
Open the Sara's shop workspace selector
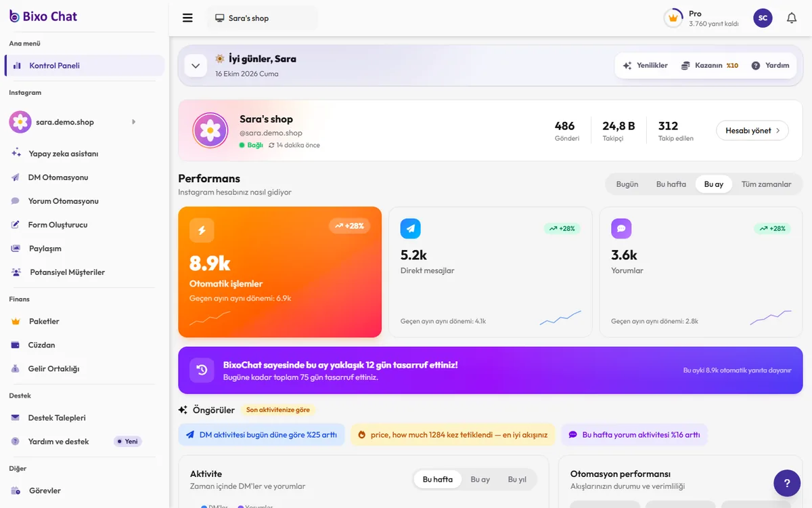pos(262,18)
